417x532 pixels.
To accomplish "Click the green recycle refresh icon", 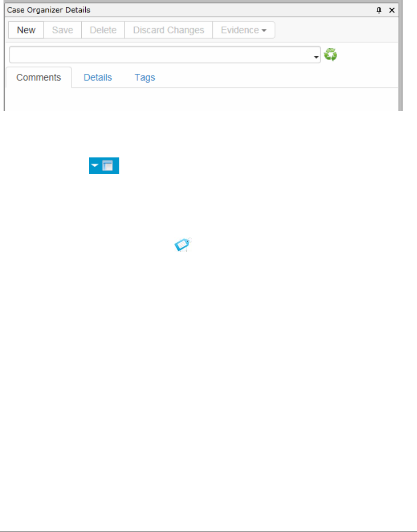I will 330,55.
